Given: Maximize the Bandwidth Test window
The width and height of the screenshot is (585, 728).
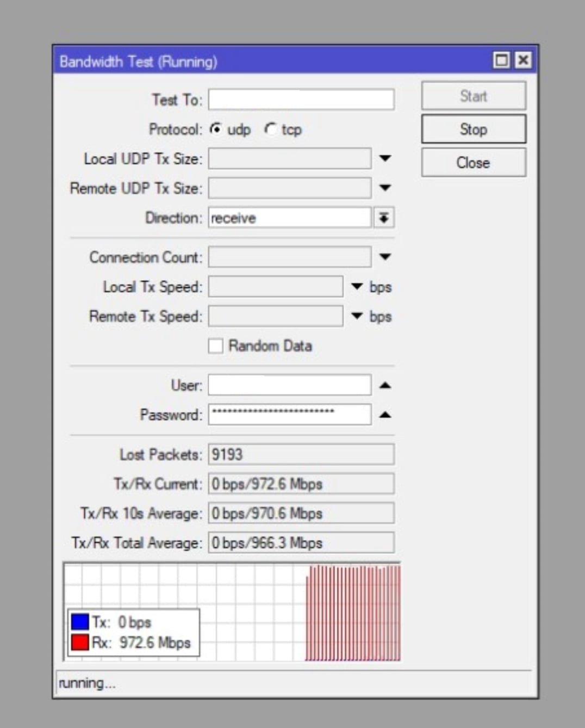Looking at the screenshot, I should [x=501, y=60].
